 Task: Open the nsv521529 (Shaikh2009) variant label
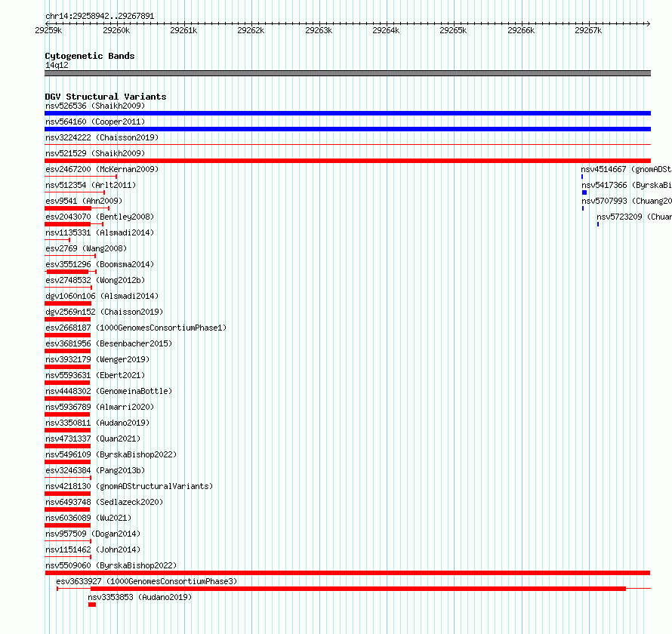click(x=95, y=153)
